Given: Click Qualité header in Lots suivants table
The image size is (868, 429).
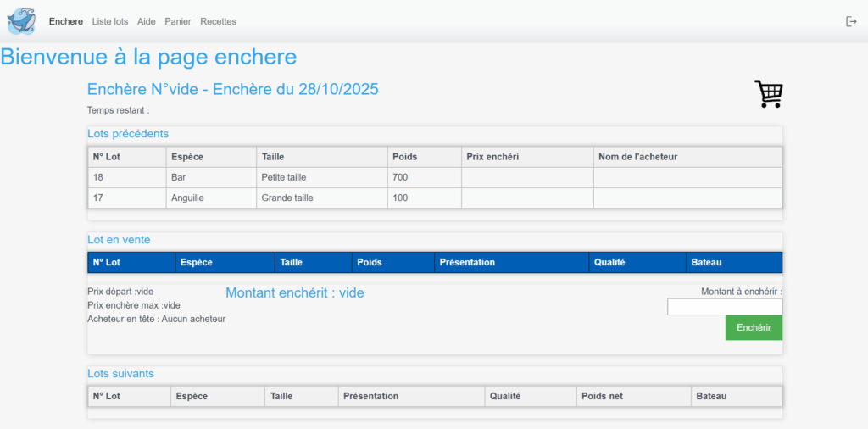Looking at the screenshot, I should tap(504, 396).
